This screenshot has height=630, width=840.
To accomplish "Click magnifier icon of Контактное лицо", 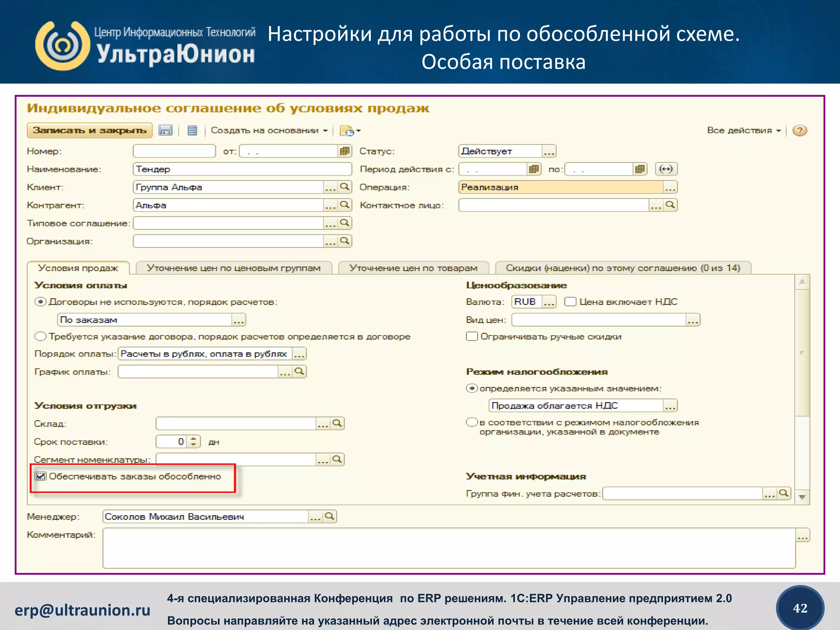I will point(670,205).
